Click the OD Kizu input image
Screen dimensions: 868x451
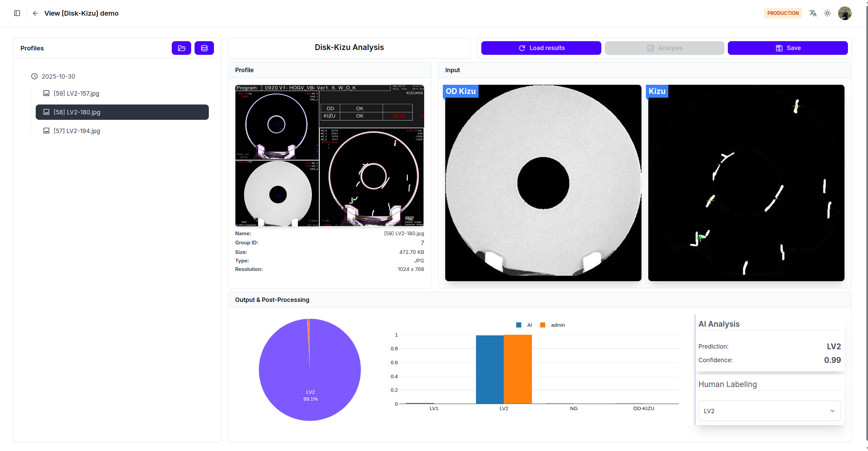(543, 183)
